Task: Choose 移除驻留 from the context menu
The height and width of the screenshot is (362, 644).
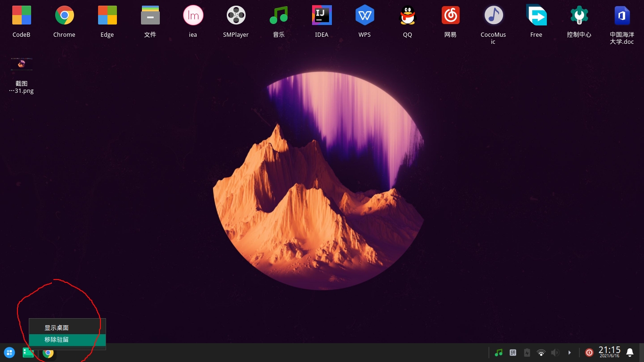Action: (x=57, y=339)
